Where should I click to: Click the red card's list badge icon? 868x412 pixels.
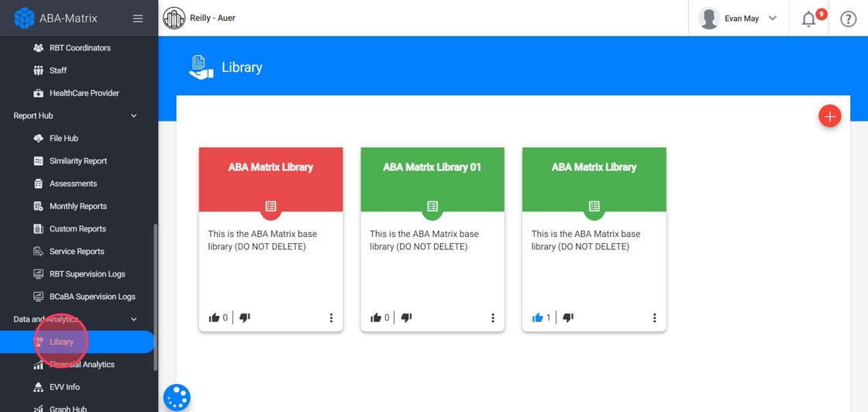(x=270, y=206)
